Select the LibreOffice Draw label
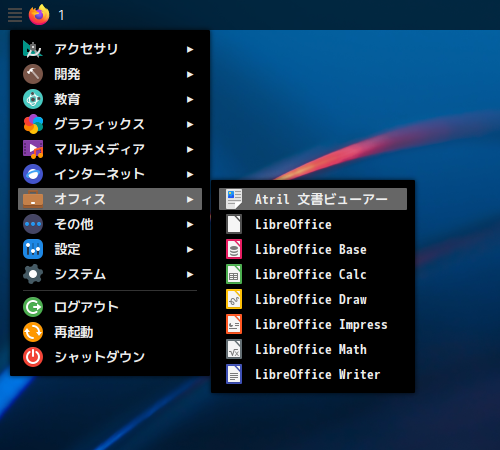 click(x=311, y=299)
